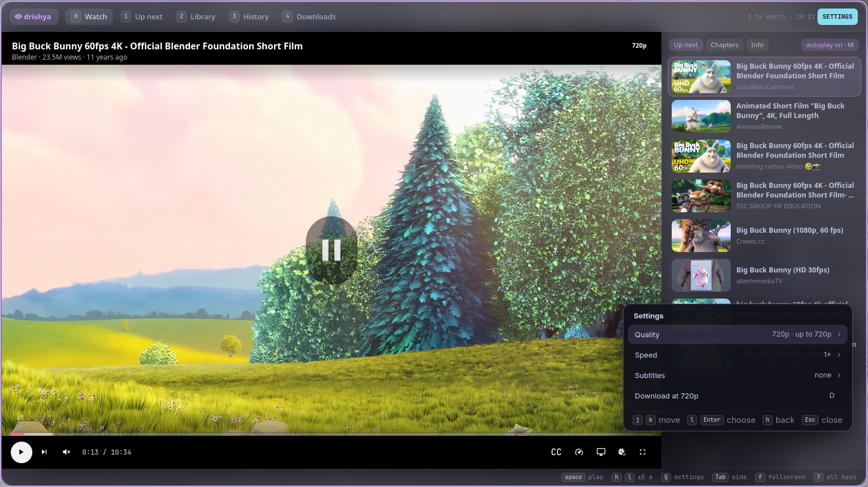Open the Quality settings row
The height and width of the screenshot is (487, 868).
click(738, 334)
